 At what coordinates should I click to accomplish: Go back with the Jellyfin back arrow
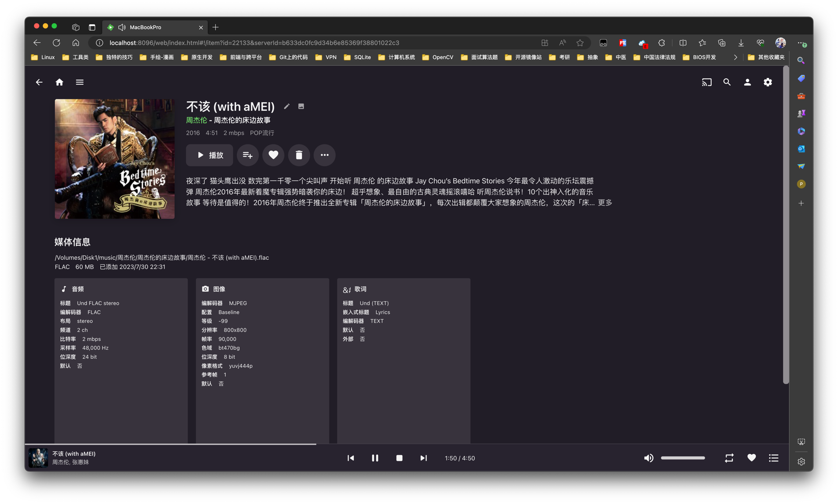[39, 82]
